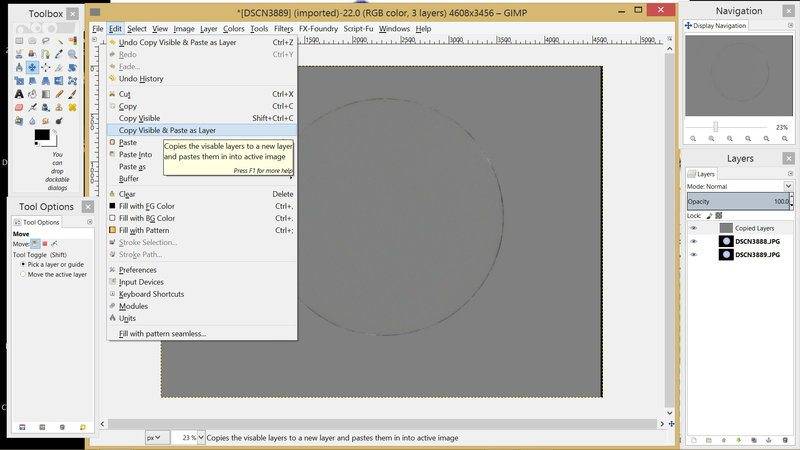This screenshot has height=450, width=800.
Task: Select the Move tool in the Toolbox
Action: (32, 68)
